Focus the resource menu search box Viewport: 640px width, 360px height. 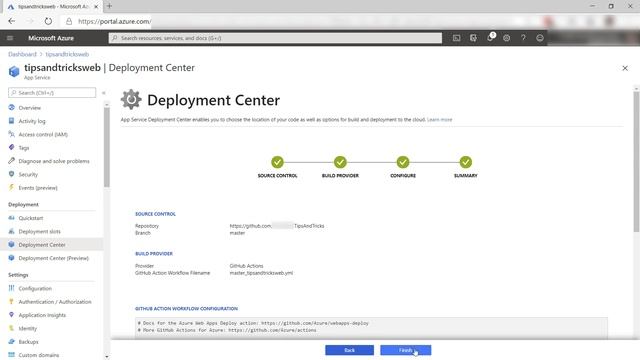tap(52, 93)
